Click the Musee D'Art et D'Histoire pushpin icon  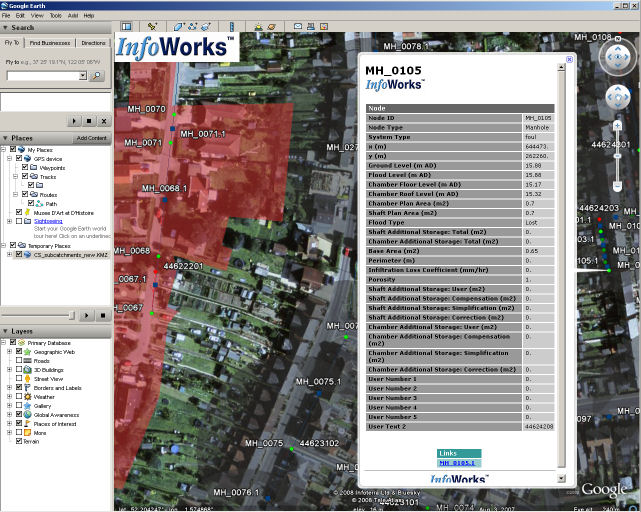click(x=27, y=212)
